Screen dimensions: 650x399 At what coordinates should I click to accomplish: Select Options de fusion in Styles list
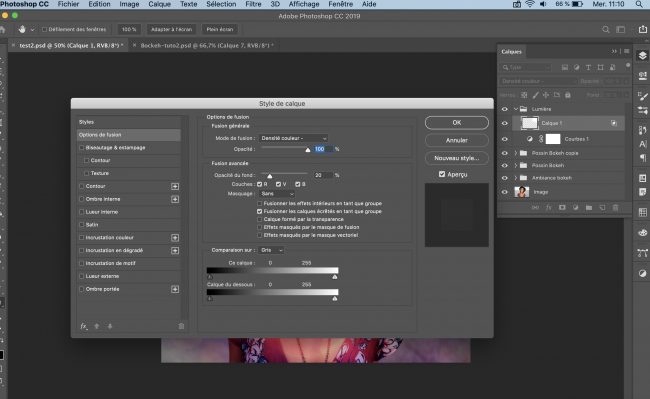coord(129,135)
